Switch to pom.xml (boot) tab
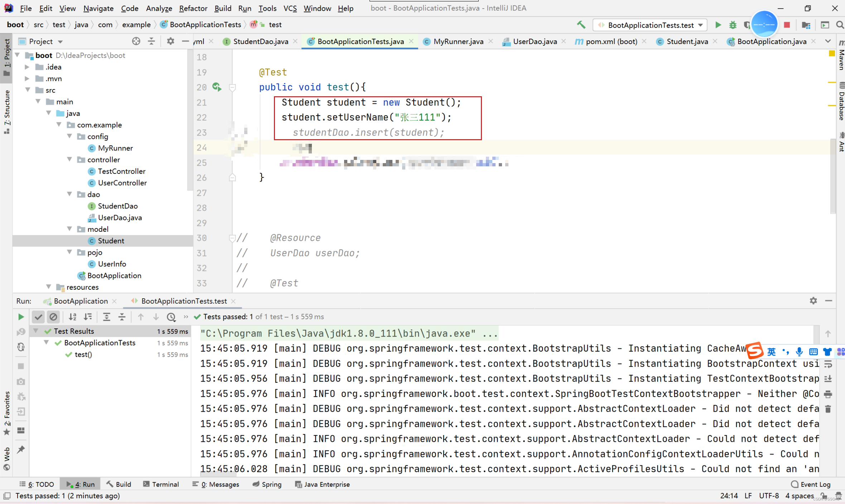845x504 pixels. pyautogui.click(x=611, y=41)
